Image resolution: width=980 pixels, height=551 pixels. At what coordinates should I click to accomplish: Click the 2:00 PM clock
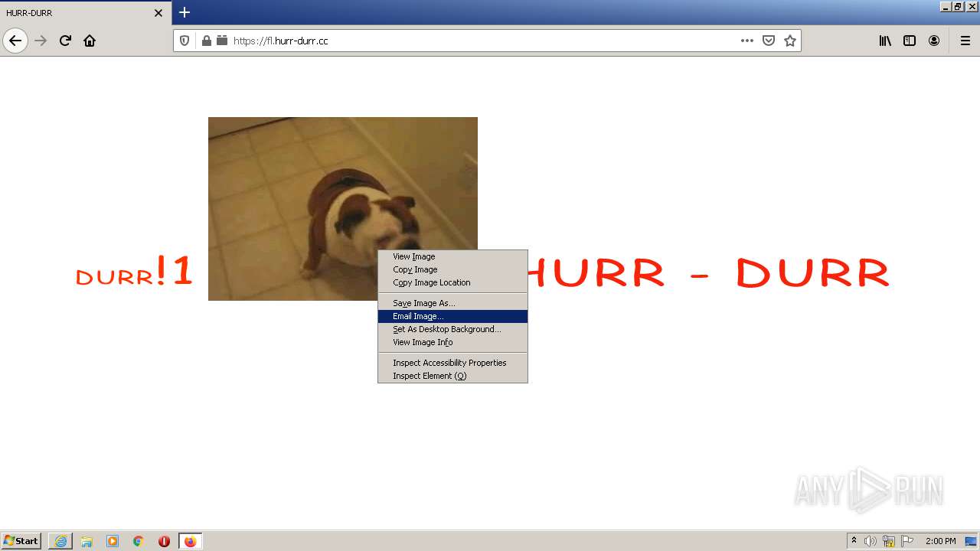(940, 541)
